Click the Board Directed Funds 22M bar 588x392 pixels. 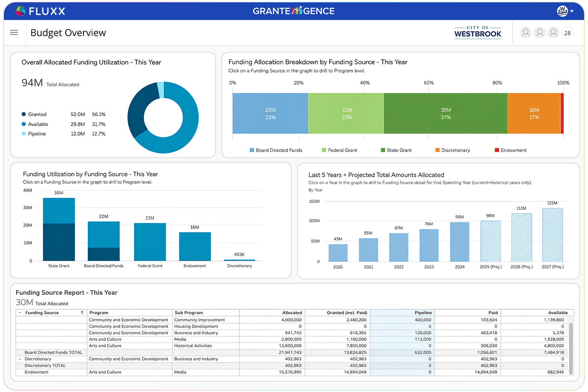point(103,241)
